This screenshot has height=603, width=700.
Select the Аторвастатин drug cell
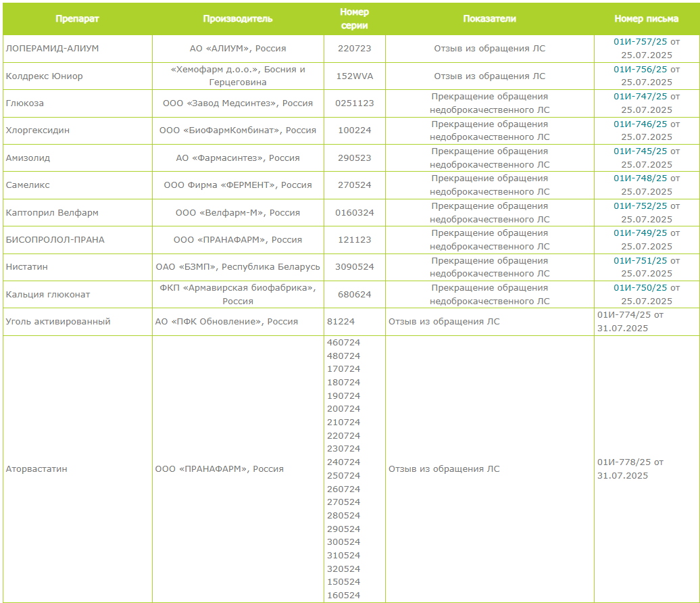pos(77,469)
